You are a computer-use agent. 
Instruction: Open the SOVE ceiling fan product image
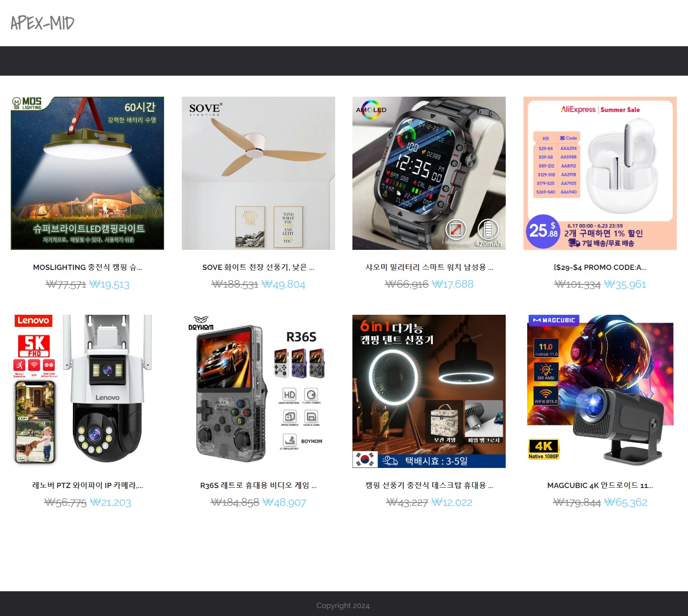[x=258, y=173]
